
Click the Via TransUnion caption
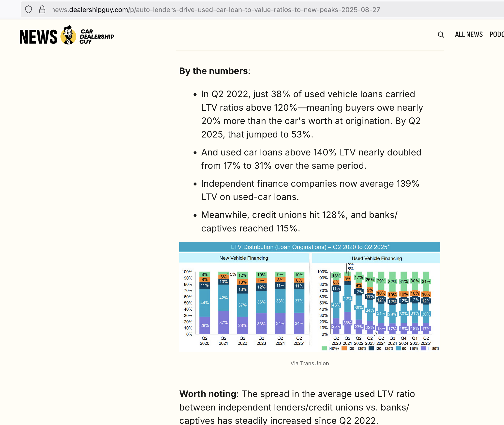310,363
